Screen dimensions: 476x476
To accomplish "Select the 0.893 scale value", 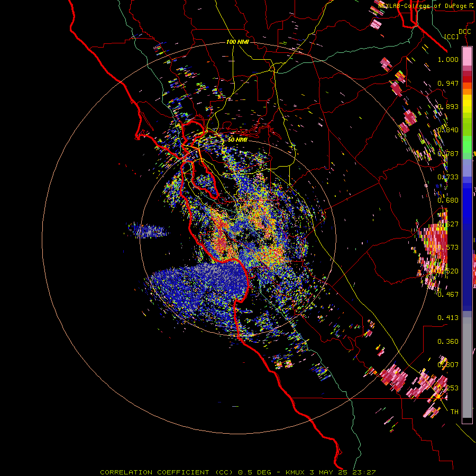I will point(448,106).
